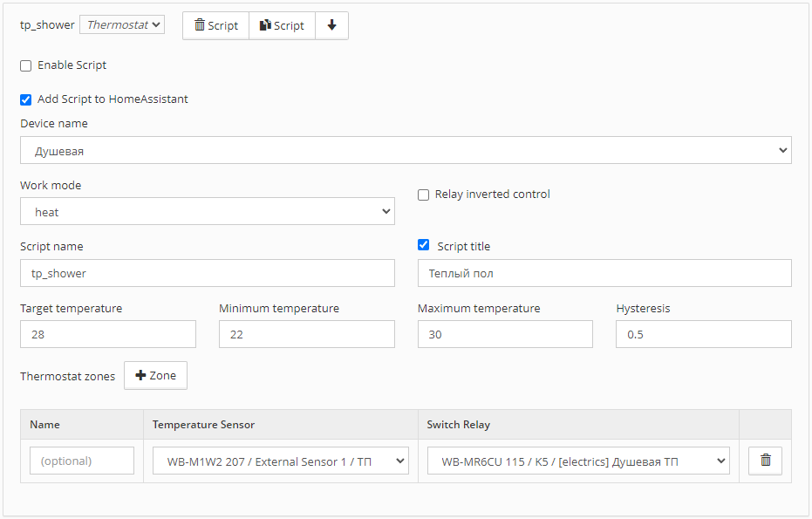Open the Switch Relay WB-MR6CU 115 dropdown
Viewport: 812px width, 519px height.
pyautogui.click(x=578, y=461)
